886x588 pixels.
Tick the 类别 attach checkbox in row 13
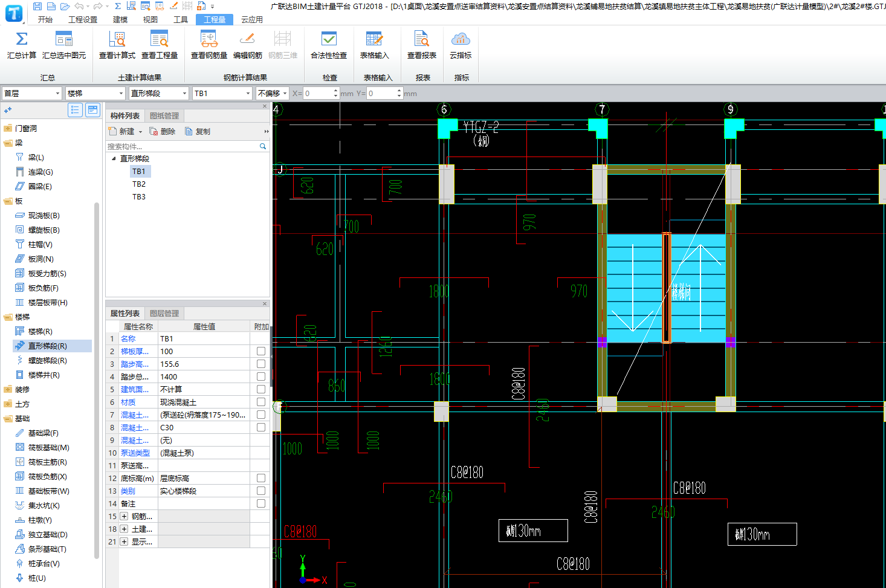pyautogui.click(x=261, y=491)
